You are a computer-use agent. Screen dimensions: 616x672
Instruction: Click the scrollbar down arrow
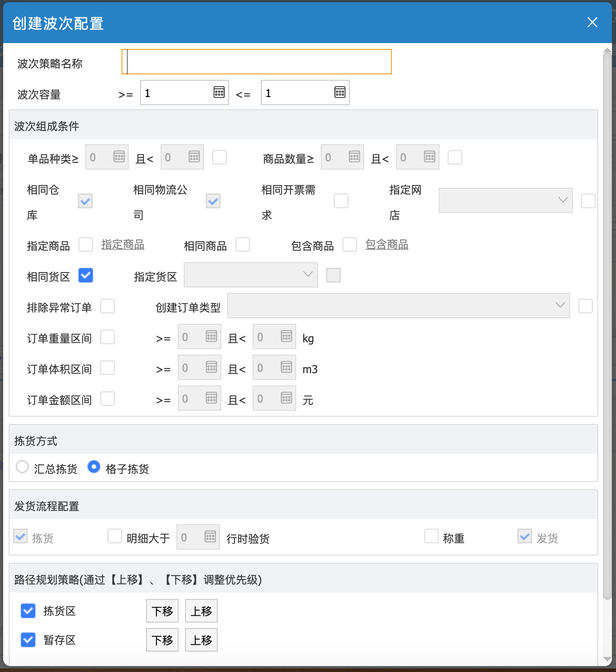click(x=607, y=660)
